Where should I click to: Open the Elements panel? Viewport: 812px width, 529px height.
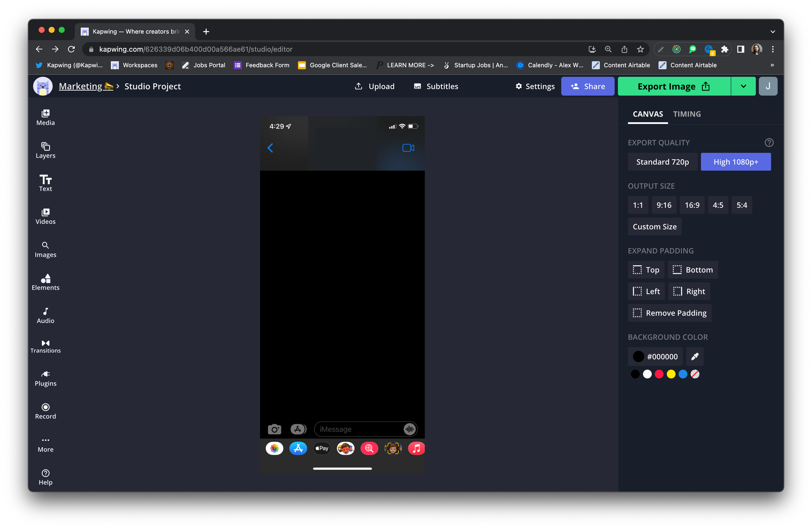(x=45, y=282)
